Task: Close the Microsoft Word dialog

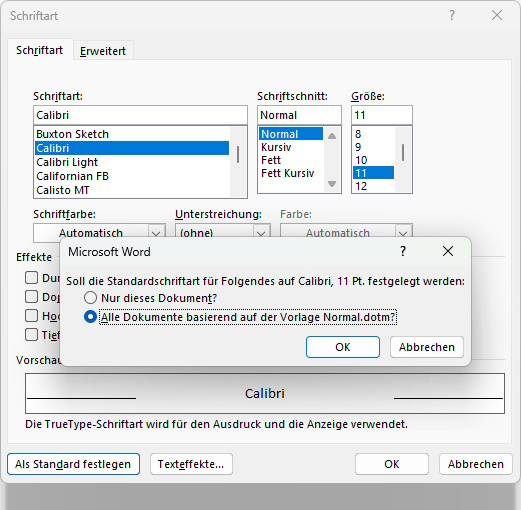Action: coord(448,251)
